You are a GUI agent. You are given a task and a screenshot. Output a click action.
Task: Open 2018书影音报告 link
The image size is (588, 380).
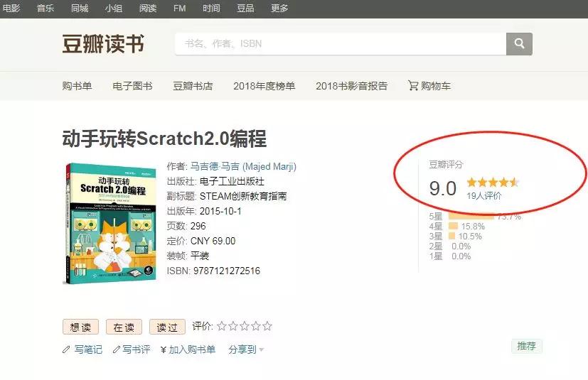[x=352, y=86]
